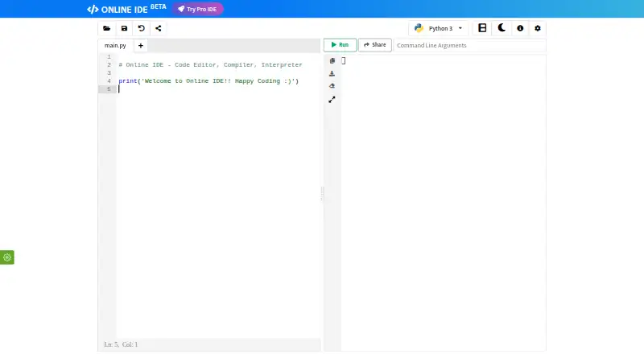The height and width of the screenshot is (354, 644).
Task: Click the Ln 5, Col 1 status text
Action: [x=121, y=344]
